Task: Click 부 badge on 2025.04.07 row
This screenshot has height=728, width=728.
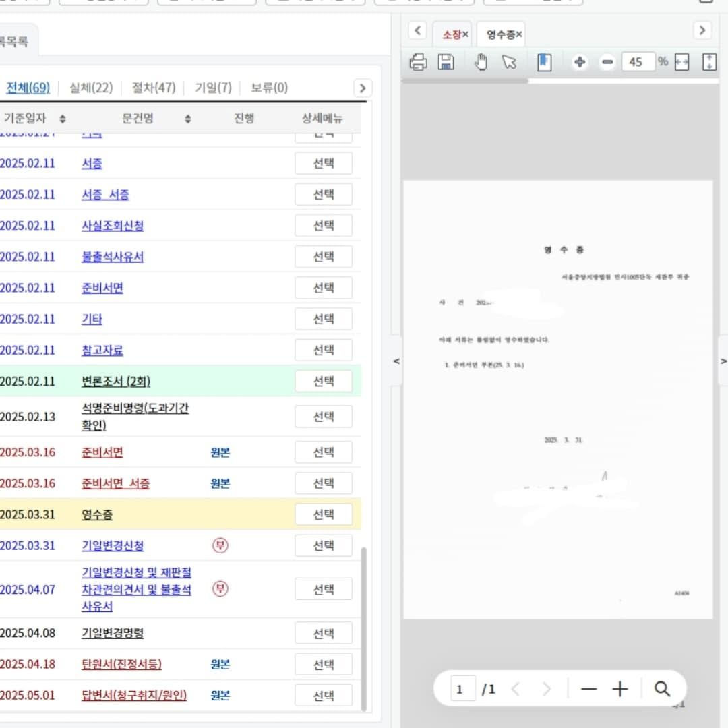Action: pos(220,588)
